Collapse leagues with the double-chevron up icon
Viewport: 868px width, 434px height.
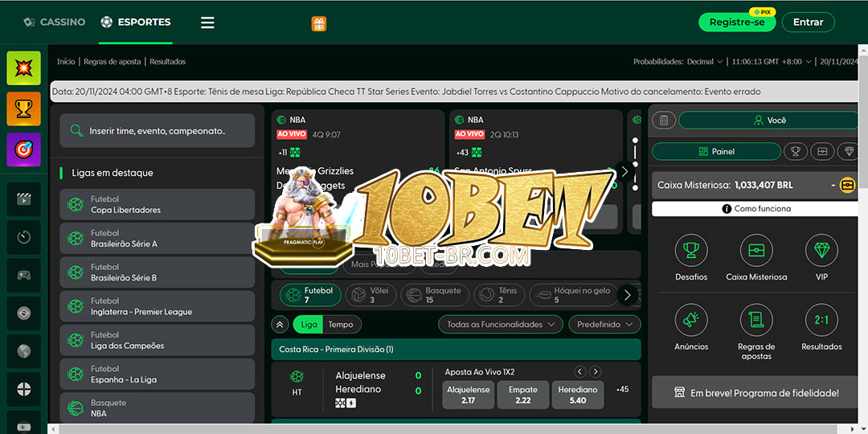pyautogui.click(x=280, y=325)
